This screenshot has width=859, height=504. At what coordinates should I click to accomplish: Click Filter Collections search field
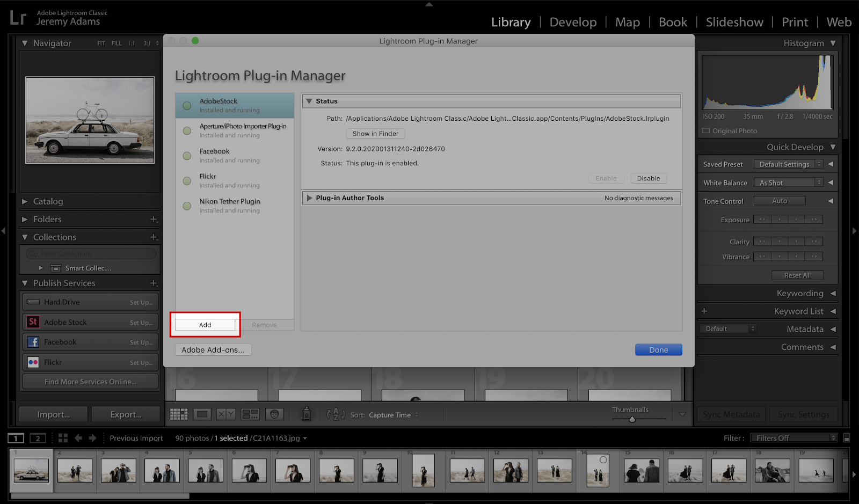91,253
